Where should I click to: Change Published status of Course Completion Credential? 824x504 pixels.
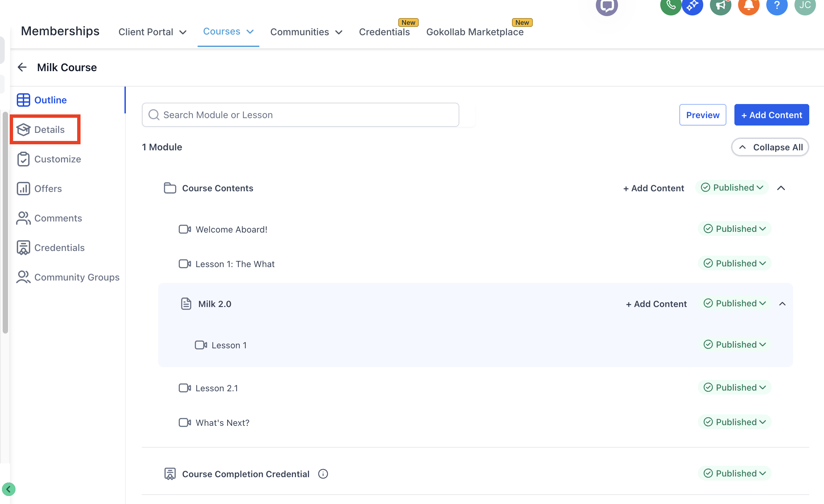tap(734, 473)
